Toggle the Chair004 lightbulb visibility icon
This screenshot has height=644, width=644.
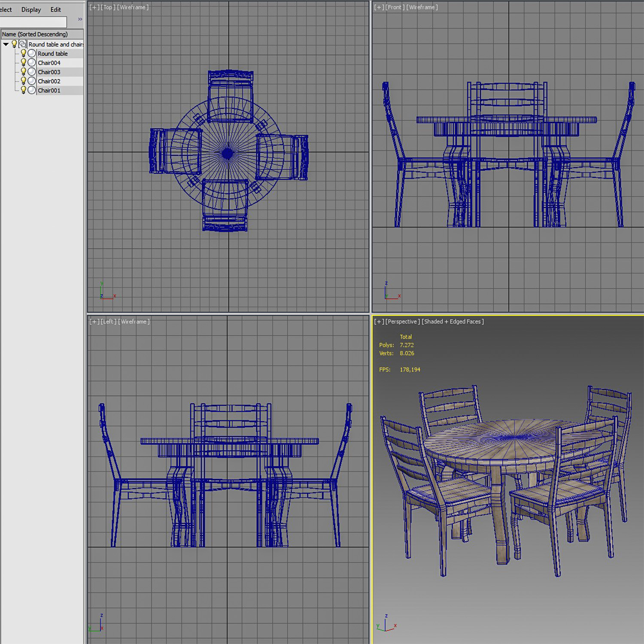pos(24,62)
